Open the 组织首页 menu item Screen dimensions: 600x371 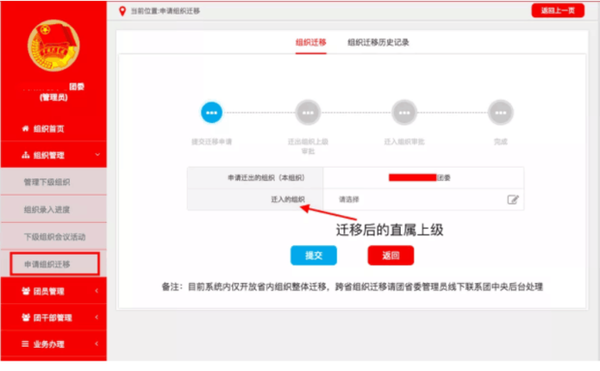pos(54,129)
